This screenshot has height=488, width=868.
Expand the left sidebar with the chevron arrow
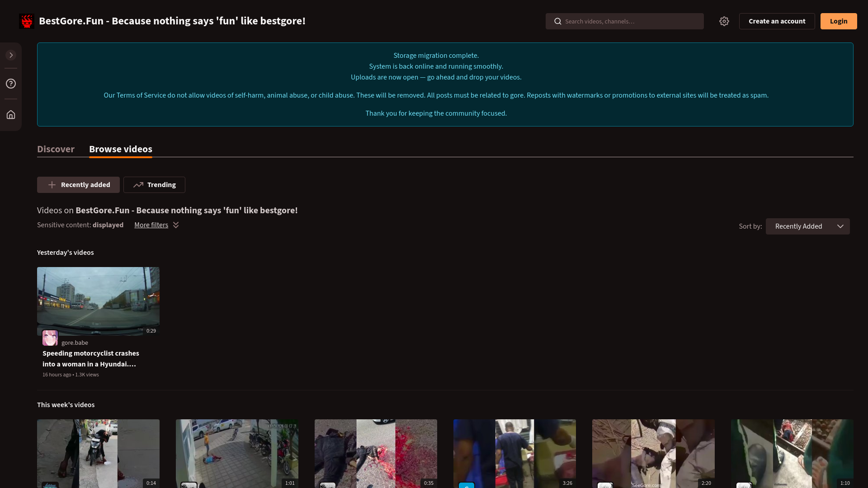(x=11, y=55)
